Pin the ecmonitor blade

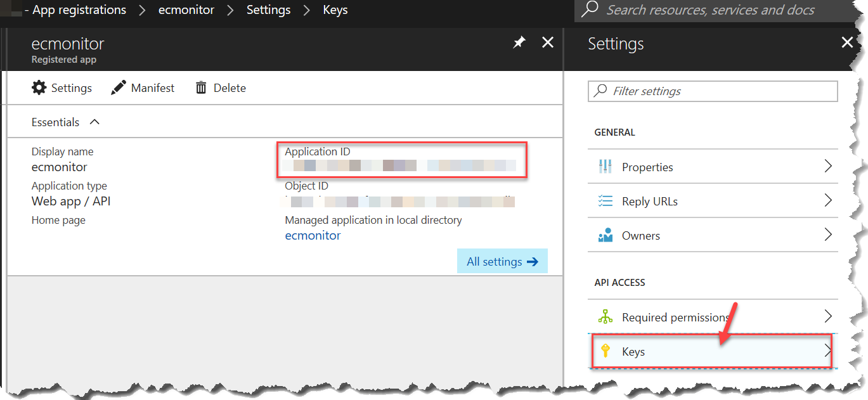pos(519,43)
